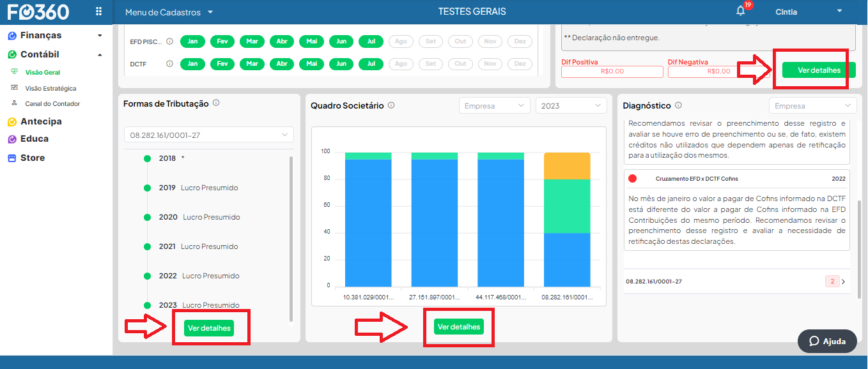Click the info icon next to DCTF
This screenshot has width=868, height=369.
pos(169,64)
